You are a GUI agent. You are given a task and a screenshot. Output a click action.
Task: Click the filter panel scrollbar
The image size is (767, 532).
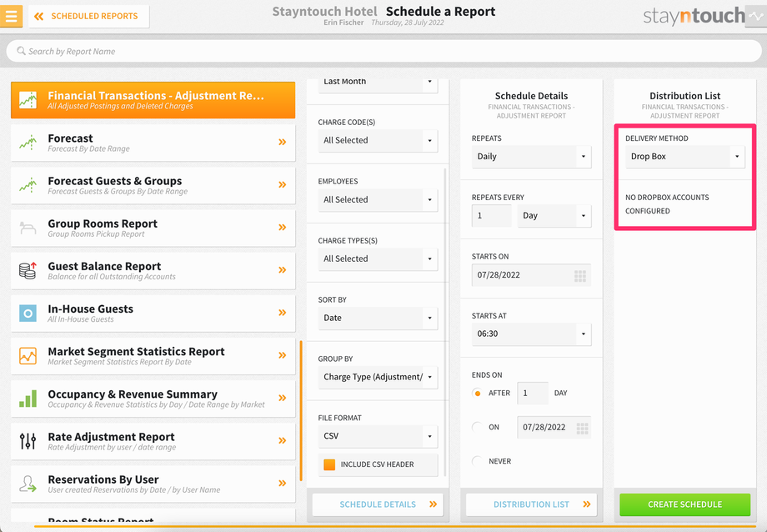(x=446, y=323)
